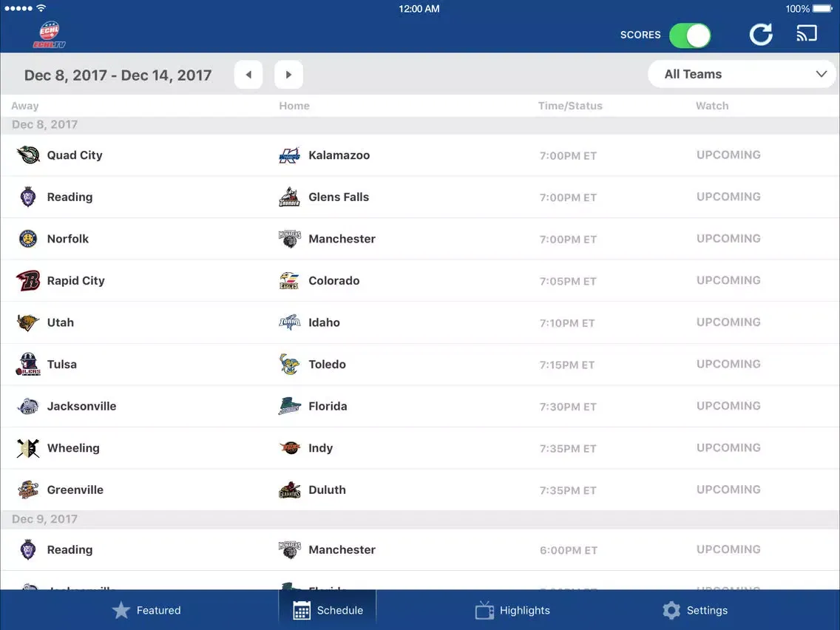This screenshot has height=630, width=840.
Task: Tap the 6:00PM ET game time
Action: coord(569,550)
